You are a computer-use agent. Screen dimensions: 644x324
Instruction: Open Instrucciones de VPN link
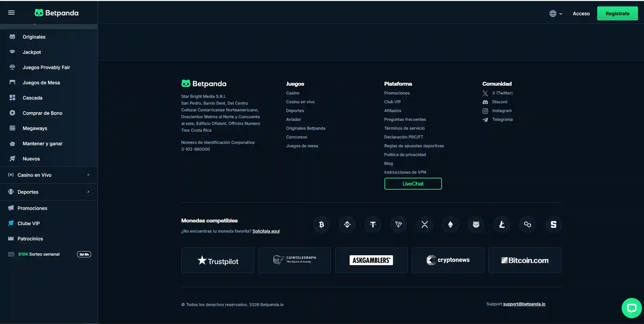(x=405, y=172)
